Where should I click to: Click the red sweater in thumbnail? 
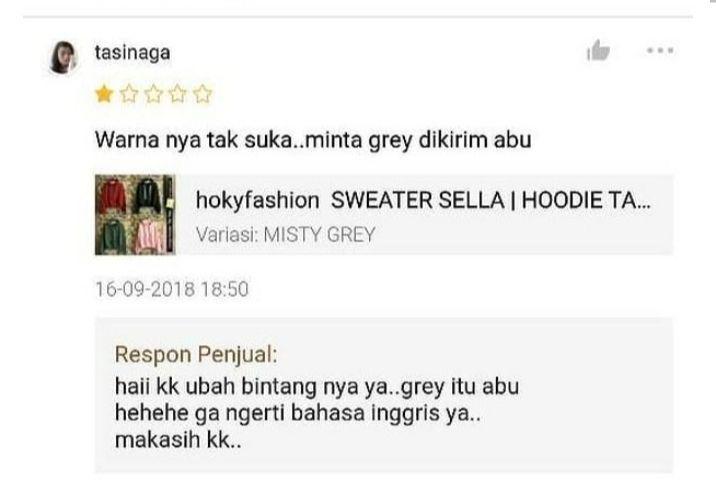[113, 196]
